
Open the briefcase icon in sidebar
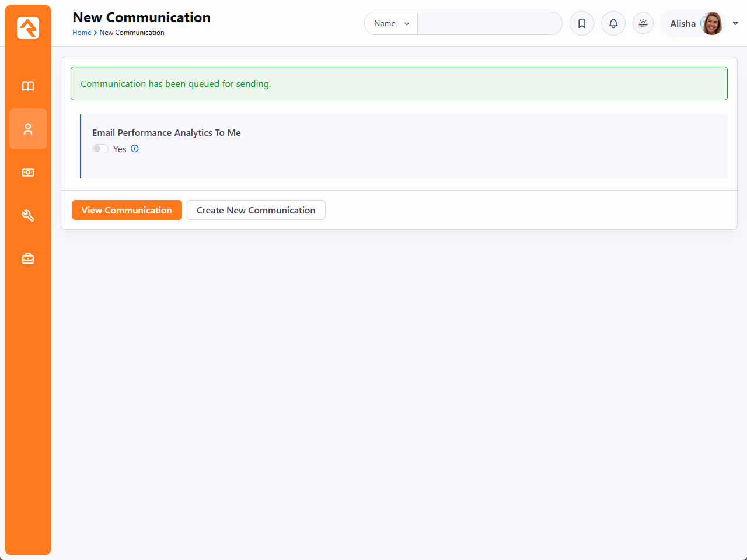(x=28, y=258)
